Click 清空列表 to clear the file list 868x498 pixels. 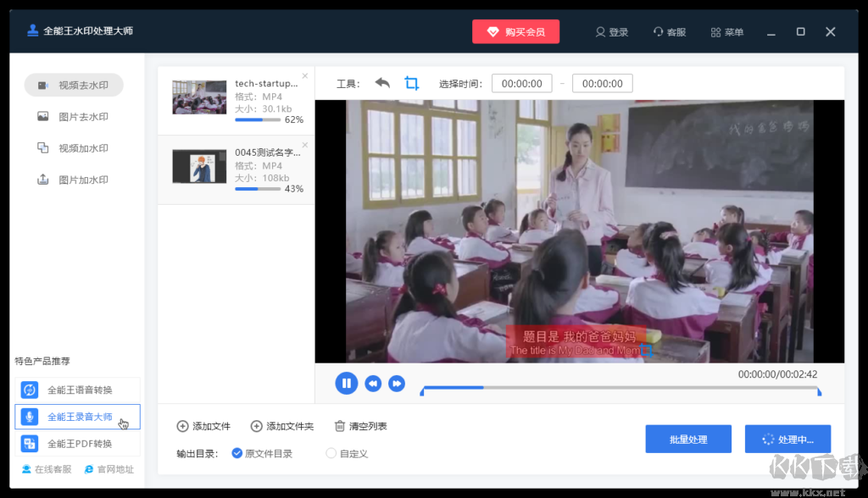point(360,426)
